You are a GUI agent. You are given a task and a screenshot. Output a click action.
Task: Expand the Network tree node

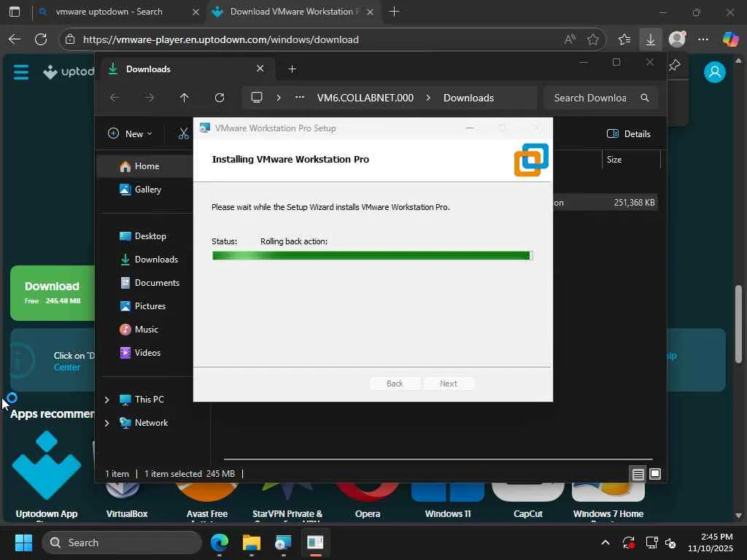coord(107,423)
